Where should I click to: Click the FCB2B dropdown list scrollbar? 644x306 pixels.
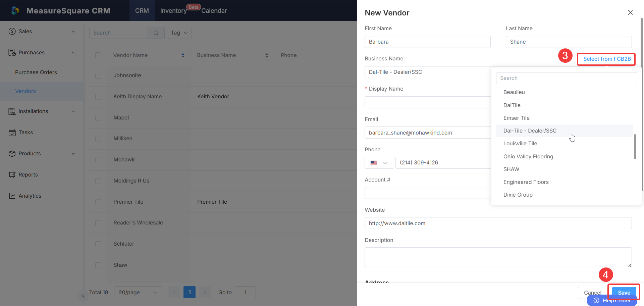pyautogui.click(x=635, y=147)
